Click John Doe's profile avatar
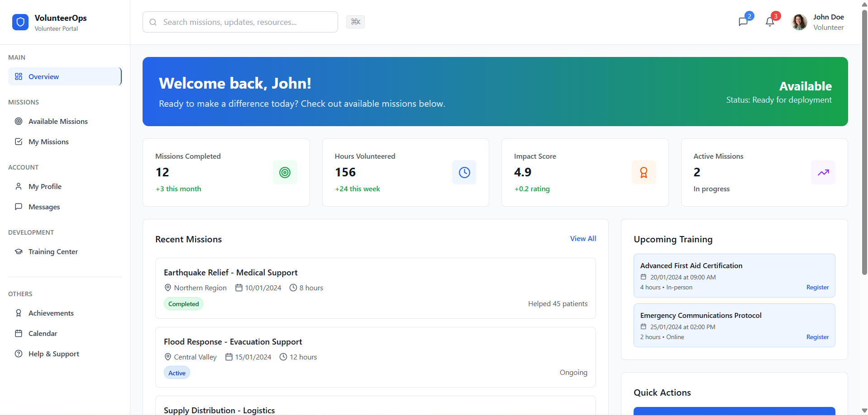 pyautogui.click(x=799, y=22)
